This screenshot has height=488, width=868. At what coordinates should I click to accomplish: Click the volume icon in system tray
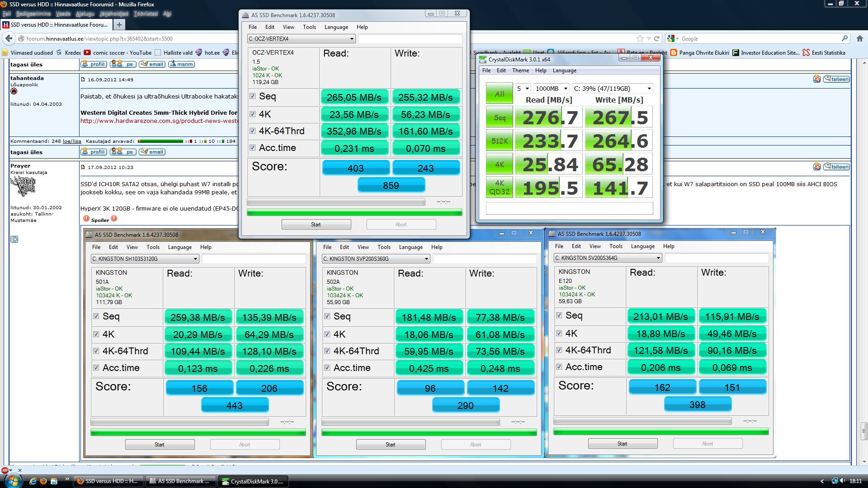tap(844, 481)
